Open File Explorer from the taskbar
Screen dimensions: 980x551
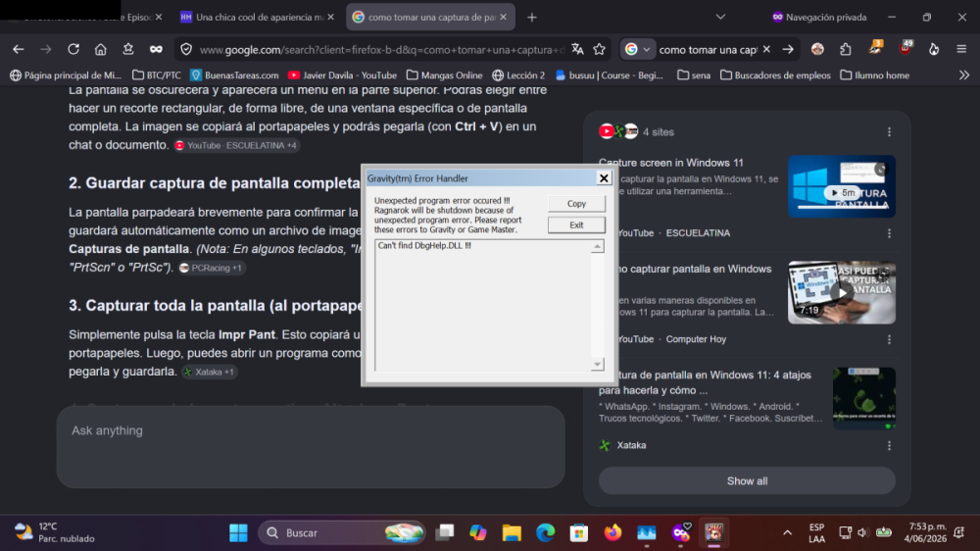(x=512, y=533)
